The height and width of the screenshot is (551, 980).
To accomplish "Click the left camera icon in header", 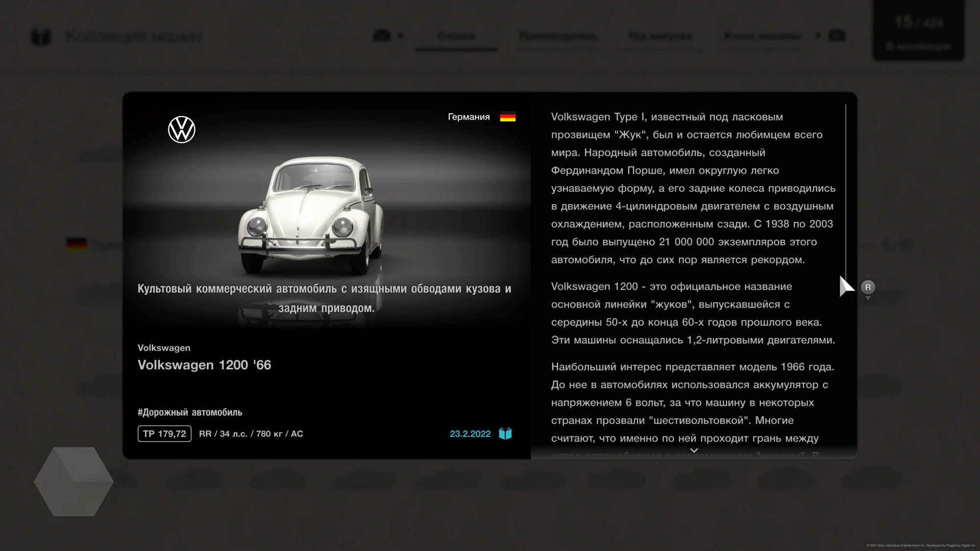I will pyautogui.click(x=382, y=36).
